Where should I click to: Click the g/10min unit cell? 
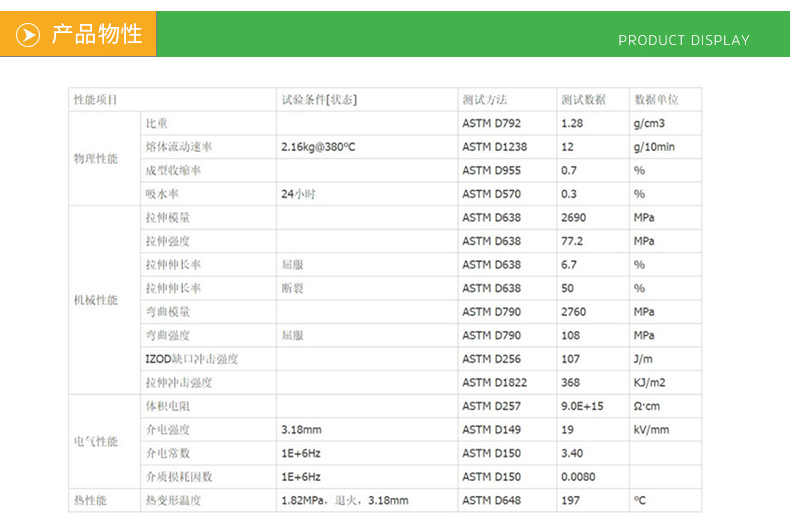point(665,147)
